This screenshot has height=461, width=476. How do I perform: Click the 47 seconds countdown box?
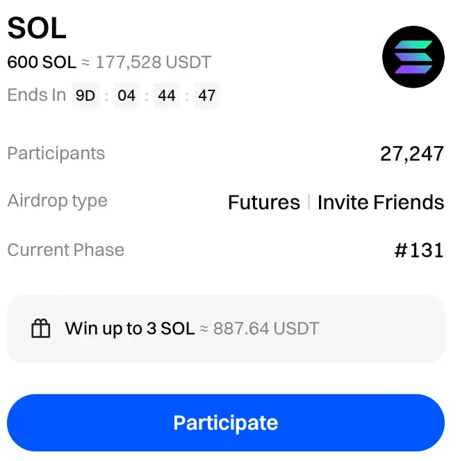[x=207, y=96]
